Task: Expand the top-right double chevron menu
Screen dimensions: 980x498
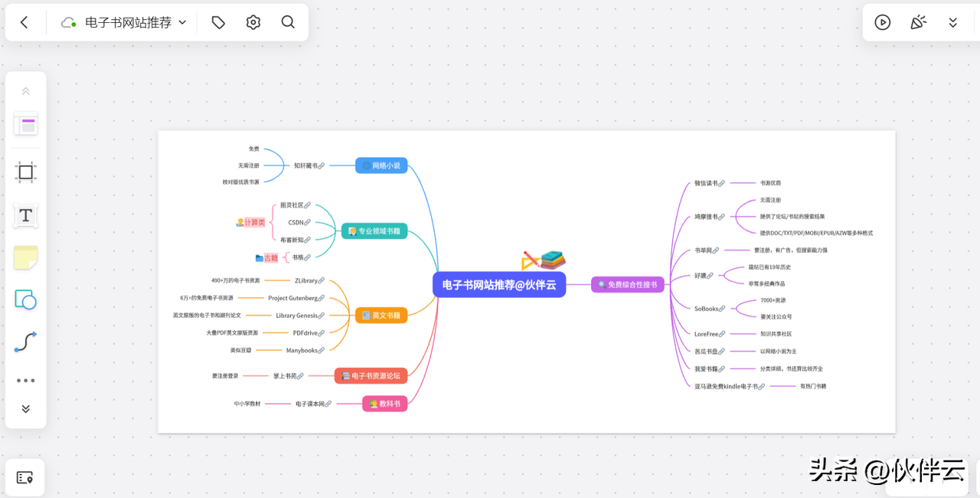Action: (953, 22)
